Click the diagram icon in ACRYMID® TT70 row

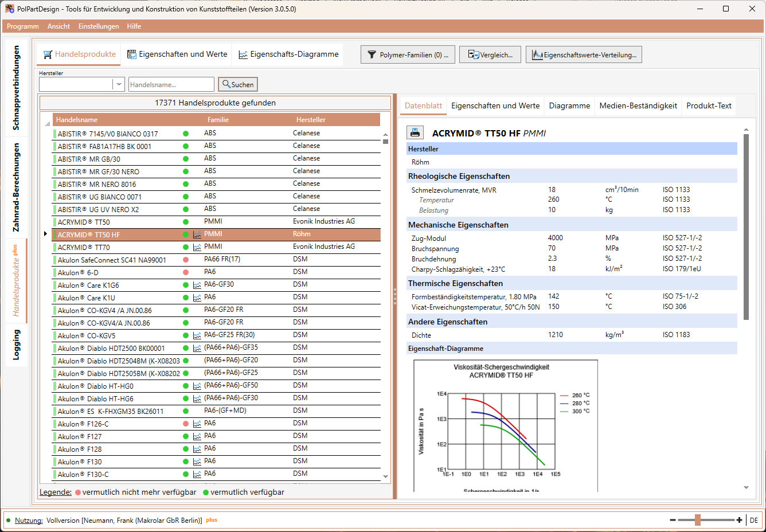197,247
